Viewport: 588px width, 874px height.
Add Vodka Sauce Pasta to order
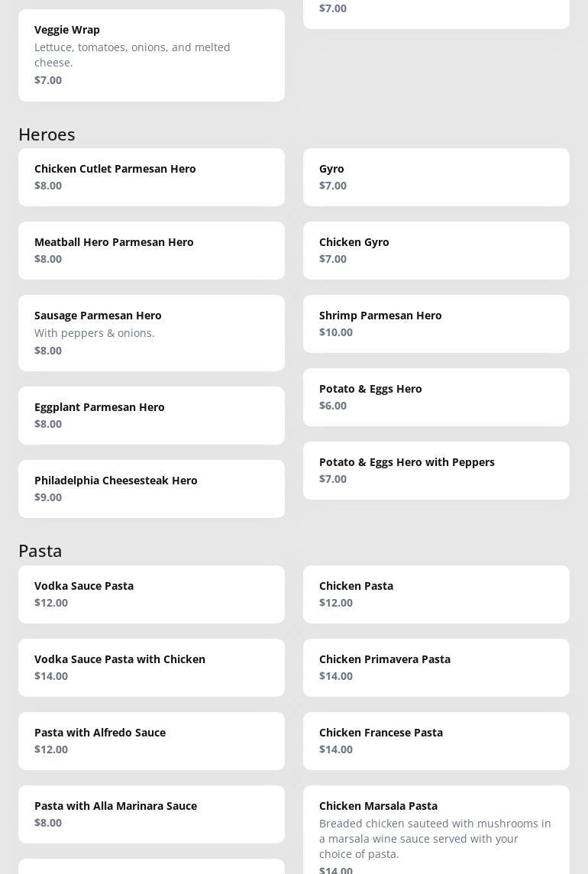(151, 594)
